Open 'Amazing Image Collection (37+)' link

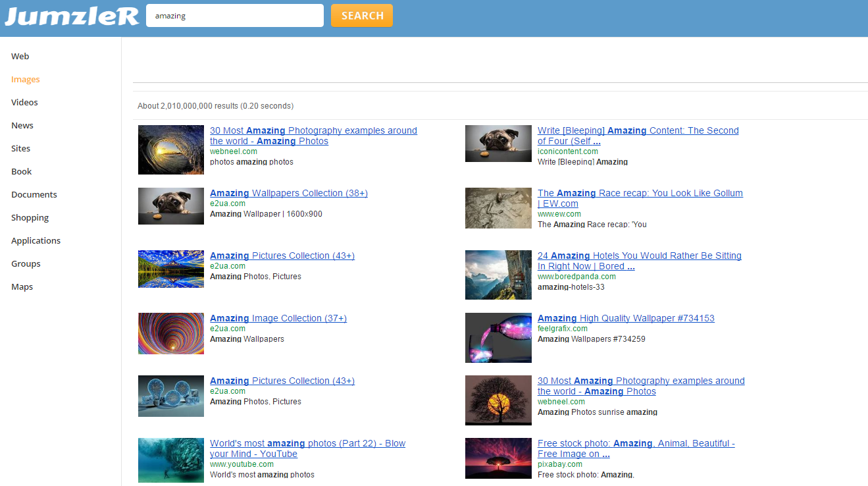tap(278, 318)
